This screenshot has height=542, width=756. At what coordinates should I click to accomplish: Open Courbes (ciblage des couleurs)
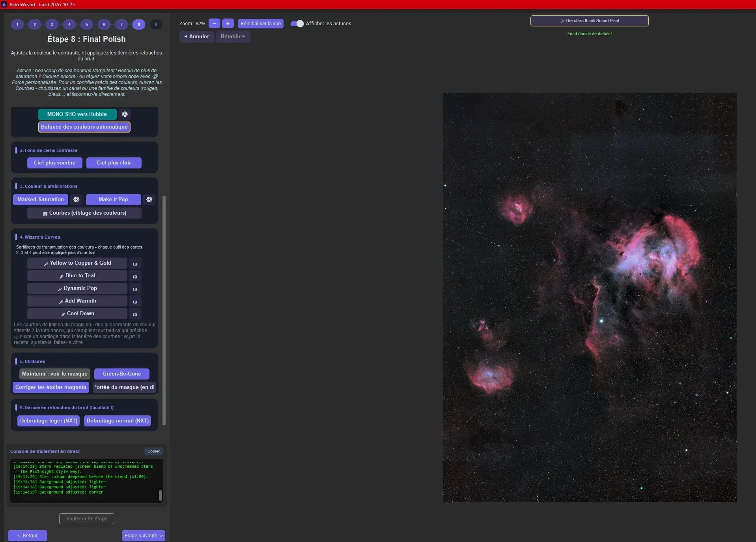pyautogui.click(x=84, y=213)
